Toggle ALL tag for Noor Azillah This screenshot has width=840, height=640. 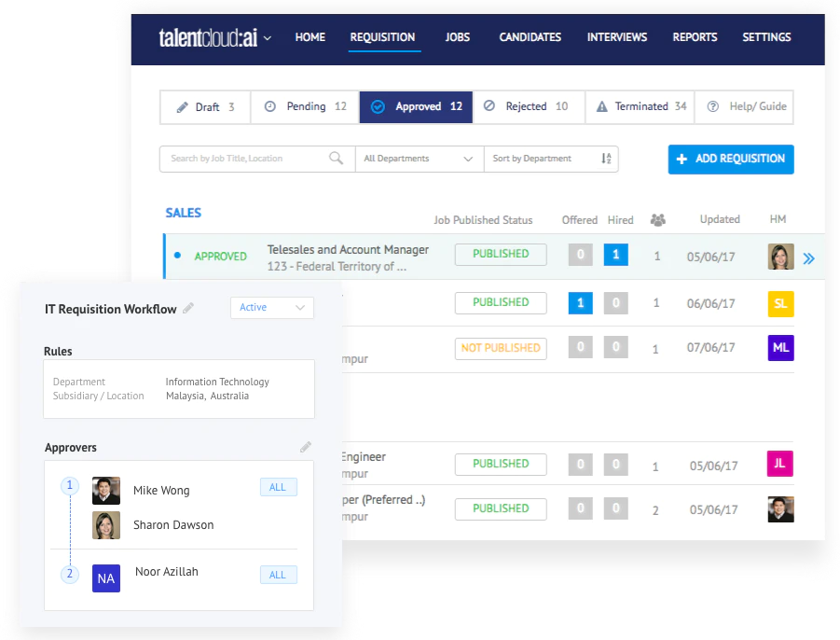tap(278, 575)
